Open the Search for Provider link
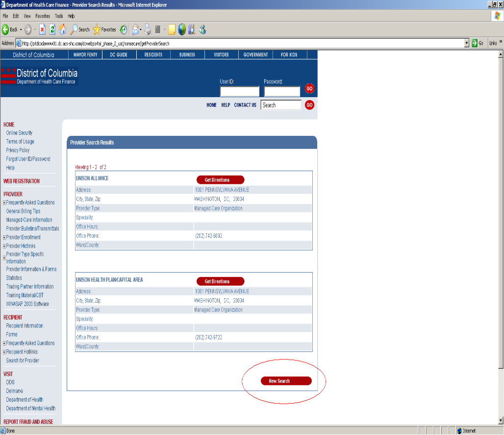Screen dimensions: 504x435 pyautogui.click(x=23, y=360)
